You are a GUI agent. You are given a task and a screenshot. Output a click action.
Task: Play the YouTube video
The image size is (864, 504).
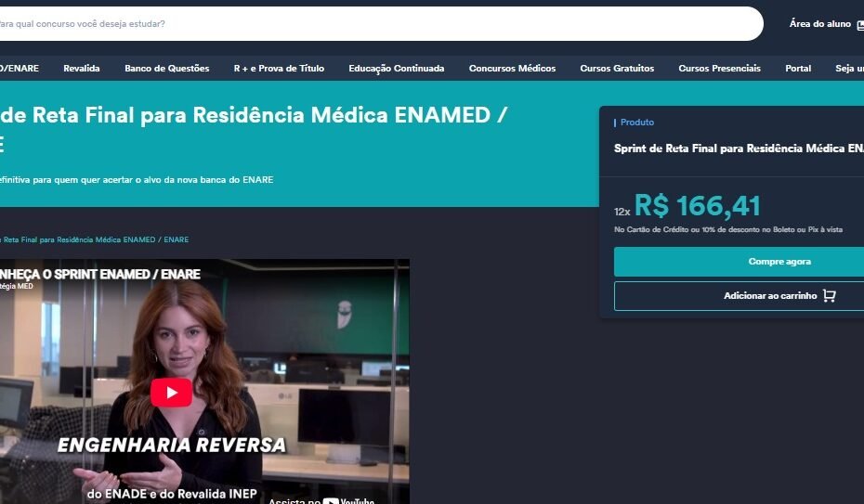171,393
